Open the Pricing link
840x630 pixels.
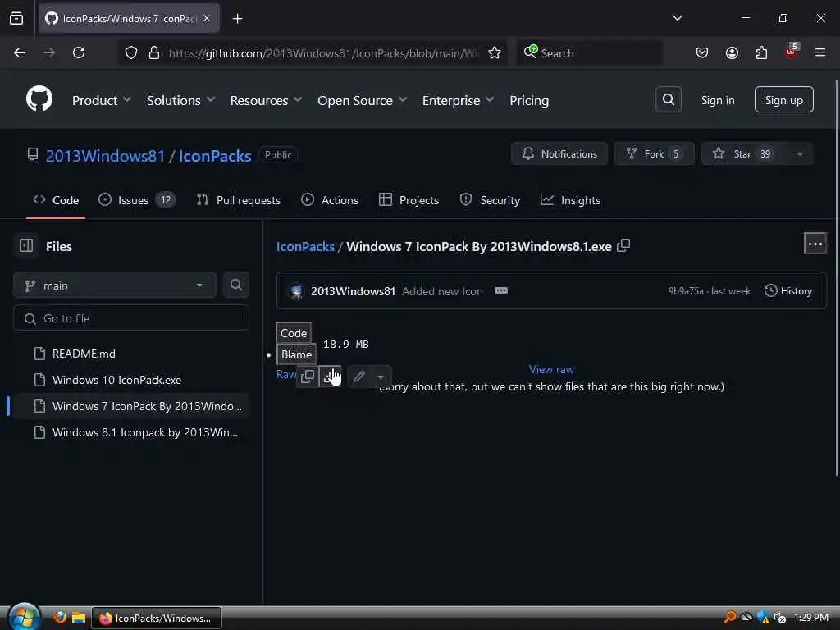[529, 100]
